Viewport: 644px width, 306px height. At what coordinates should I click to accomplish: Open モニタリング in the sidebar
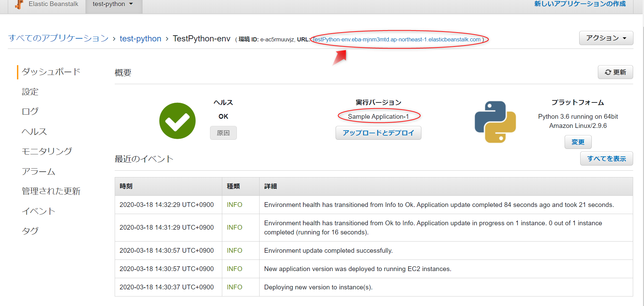click(47, 151)
